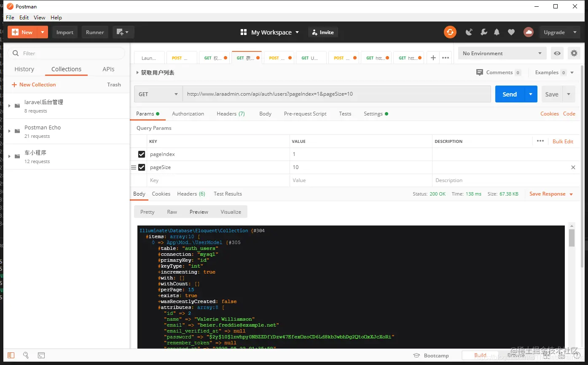Expand the No Environment dropdown

pos(502,54)
